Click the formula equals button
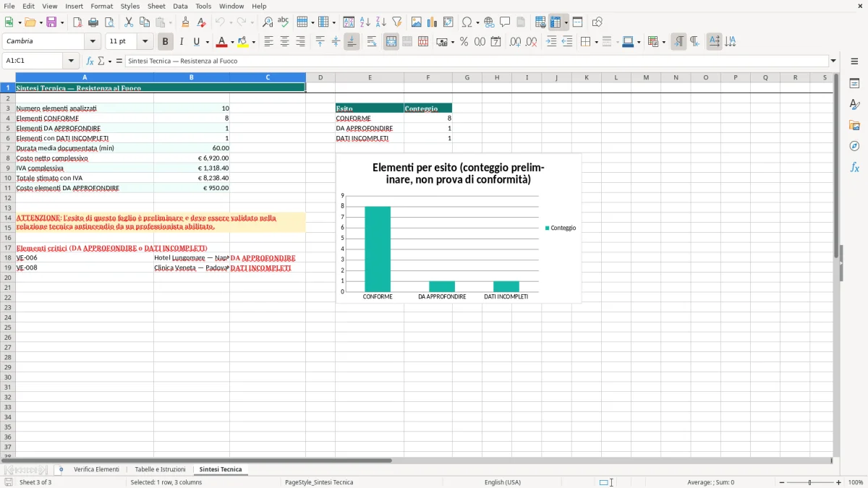Screen dimensions: 868x488 (119, 61)
